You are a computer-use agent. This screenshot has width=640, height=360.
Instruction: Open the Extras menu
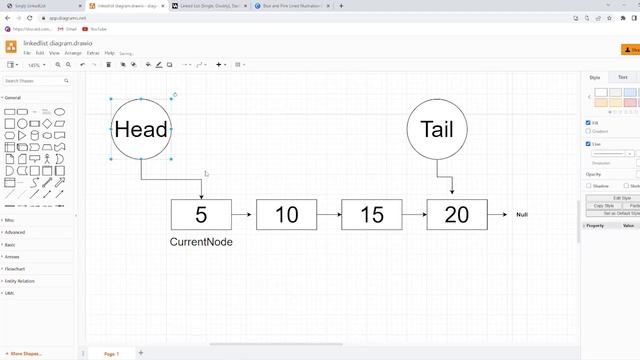tap(93, 53)
